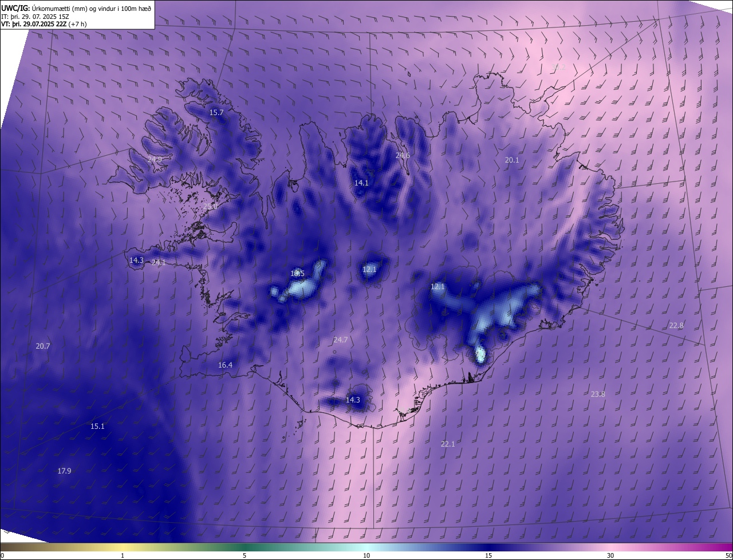Viewport: 733px width, 560px height.
Task: Click the 0 tick on the colour scale
Action: [2, 556]
